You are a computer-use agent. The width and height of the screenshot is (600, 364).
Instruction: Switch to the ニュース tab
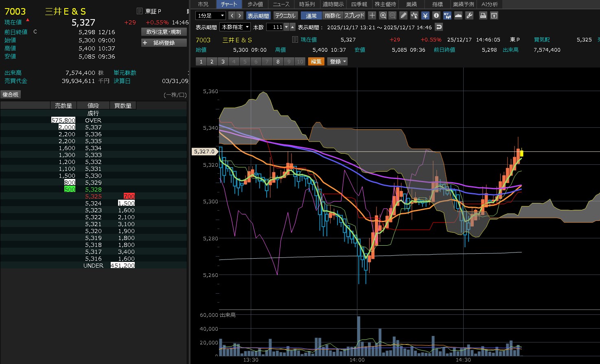[x=281, y=4]
